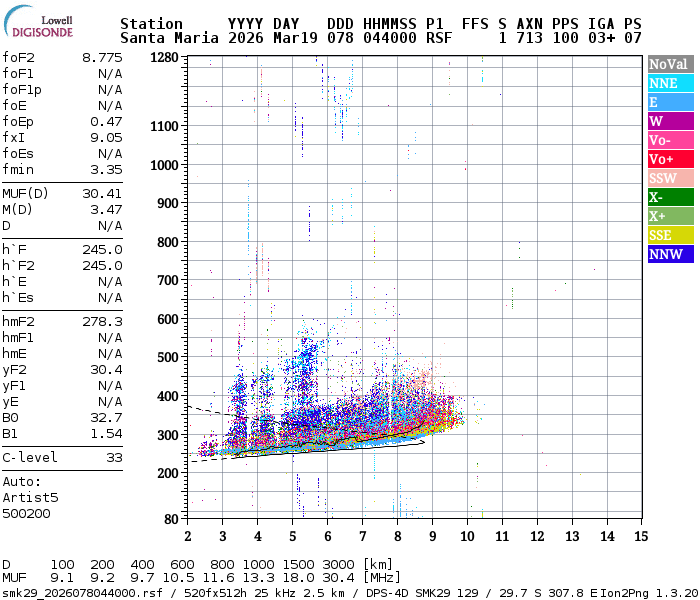Click the 1280 height axis label
The height and width of the screenshot is (600, 700).
click(x=164, y=58)
